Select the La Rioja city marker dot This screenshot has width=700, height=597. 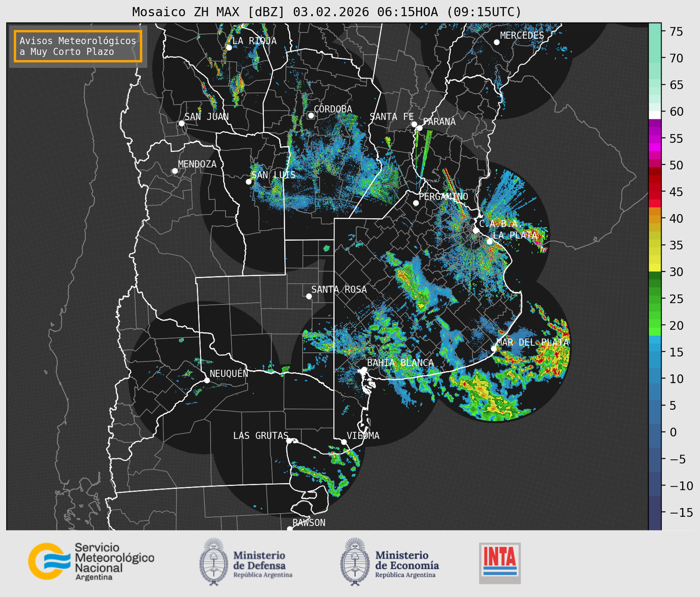click(229, 47)
